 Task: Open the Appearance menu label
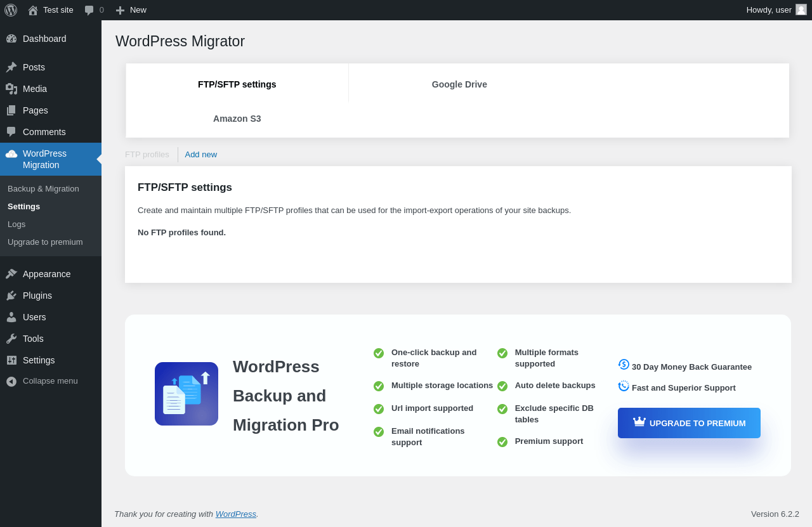coord(47,274)
